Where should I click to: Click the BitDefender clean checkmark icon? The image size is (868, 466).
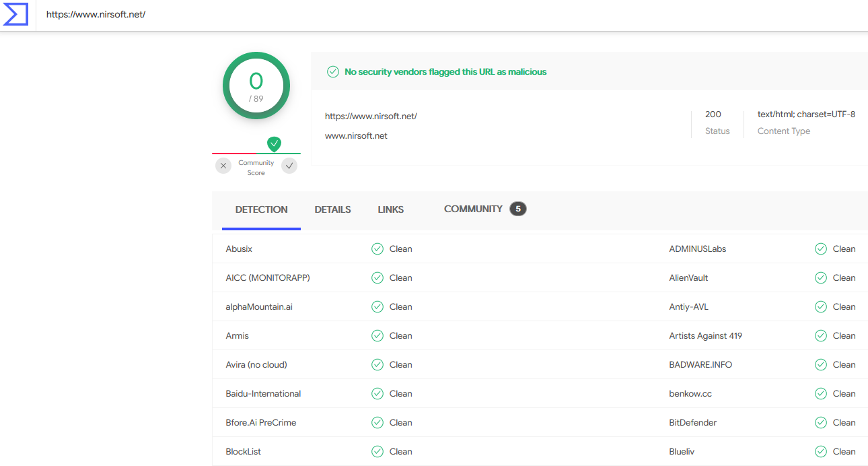821,423
